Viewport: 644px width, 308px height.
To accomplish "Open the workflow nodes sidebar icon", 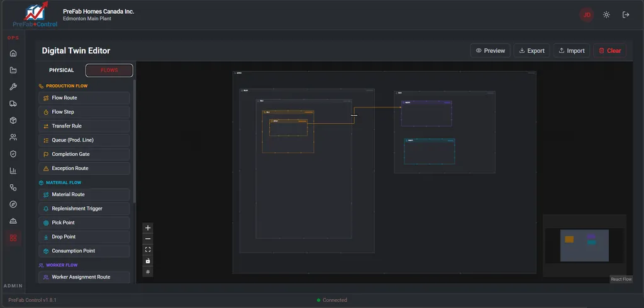I will pyautogui.click(x=13, y=187).
